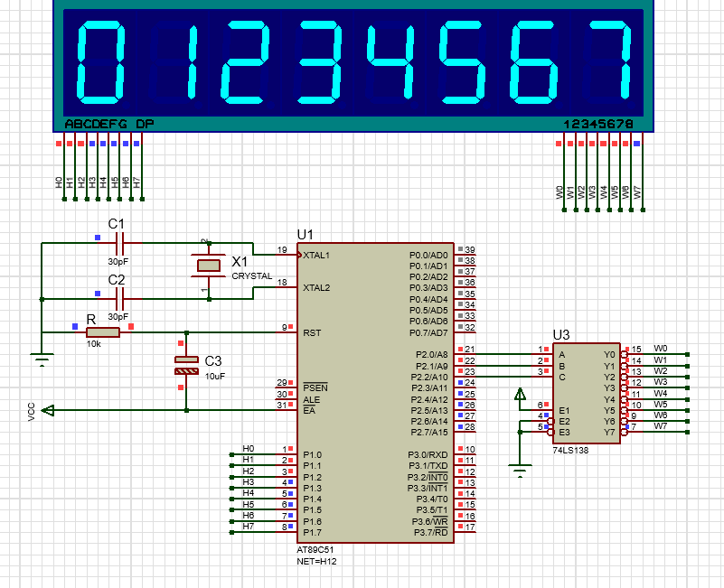Viewport: 724px width, 588px height.
Task: Click the H4 terminal label at P1.4
Action: [249, 493]
